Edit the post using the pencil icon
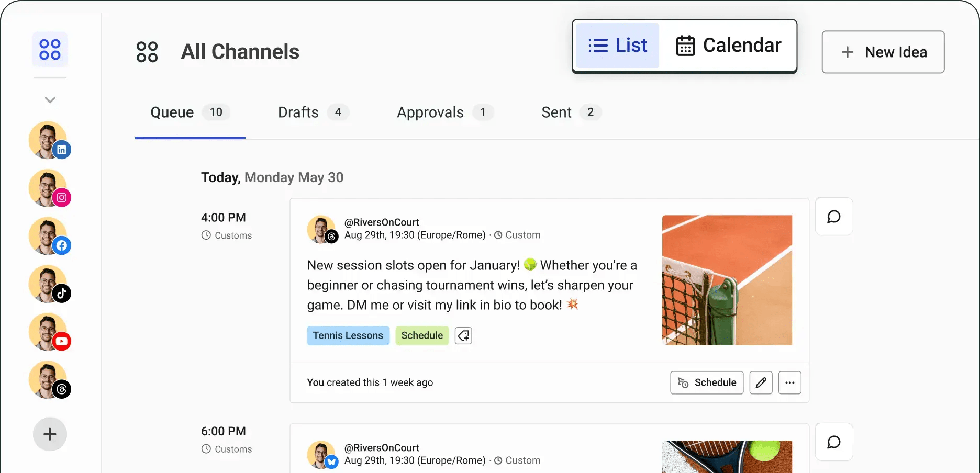 [x=761, y=382]
